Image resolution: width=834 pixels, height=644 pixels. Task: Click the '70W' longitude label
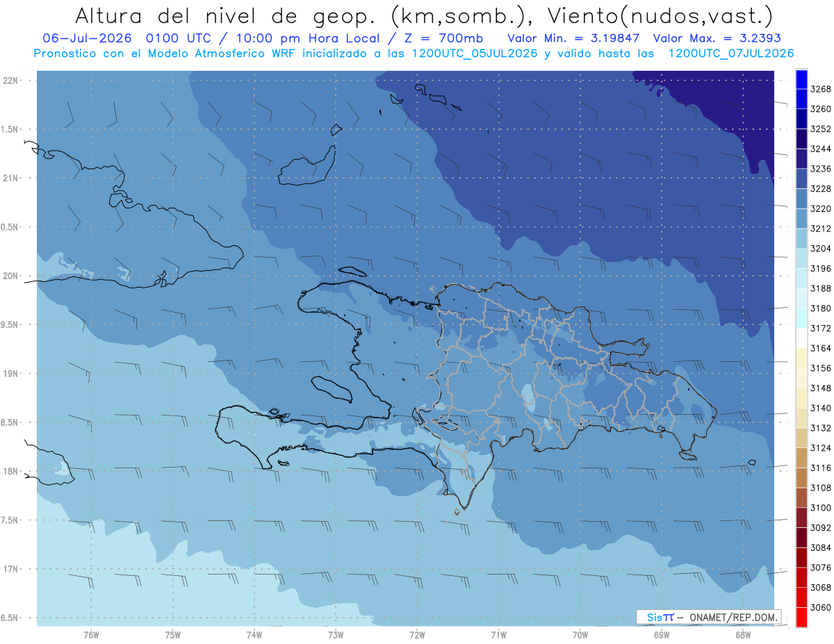pos(580,634)
